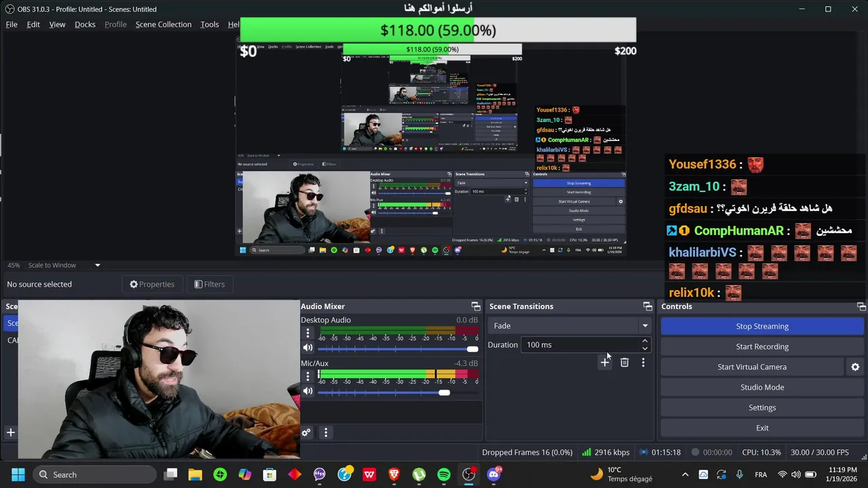Open the Edit menu
868x488 pixels.
tap(33, 24)
